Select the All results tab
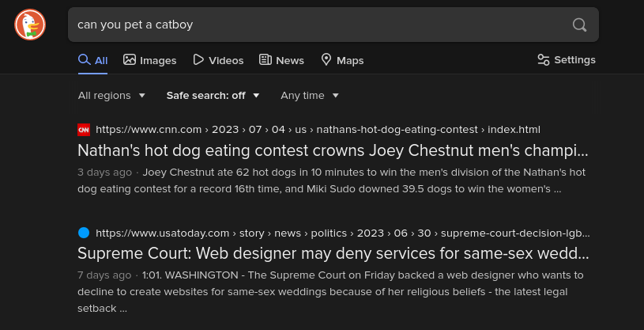The height and width of the screenshot is (330, 644). tap(92, 60)
